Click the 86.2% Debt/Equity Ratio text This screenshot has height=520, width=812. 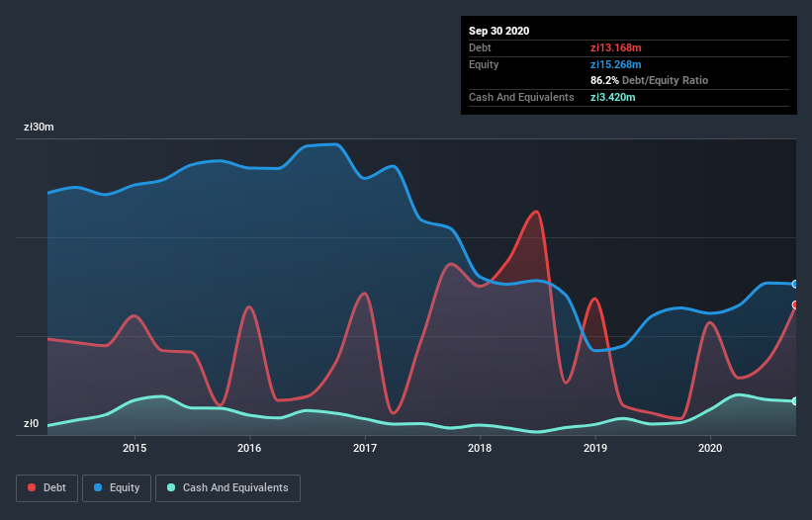pyautogui.click(x=650, y=80)
